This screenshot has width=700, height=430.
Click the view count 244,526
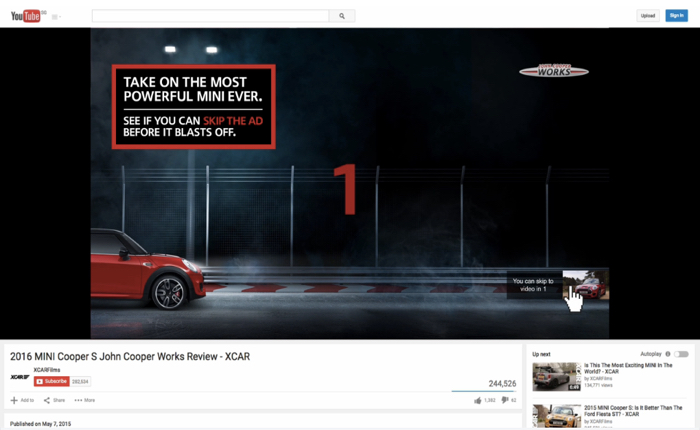[502, 384]
